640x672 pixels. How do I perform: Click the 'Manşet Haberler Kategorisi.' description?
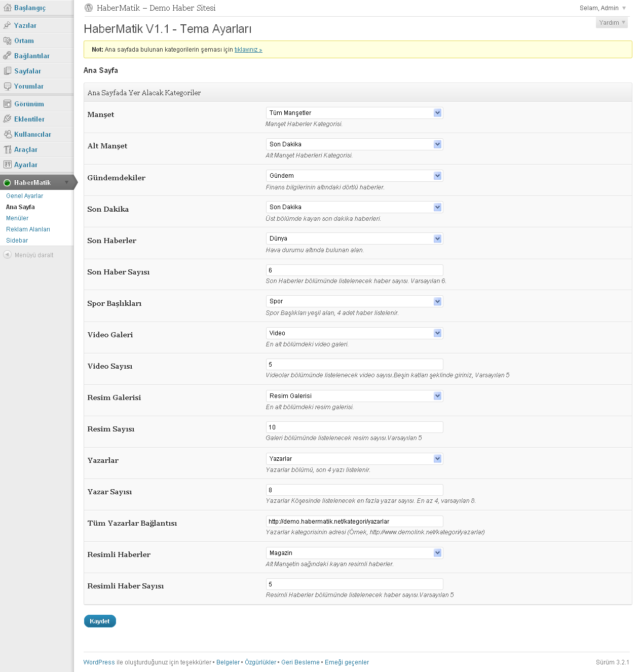click(x=304, y=124)
